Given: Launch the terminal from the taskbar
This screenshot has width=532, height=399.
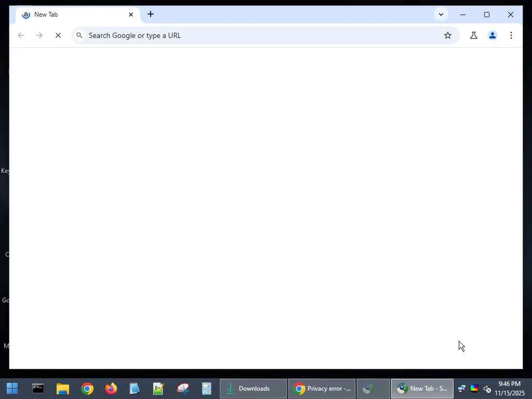Looking at the screenshot, I should click(x=38, y=389).
